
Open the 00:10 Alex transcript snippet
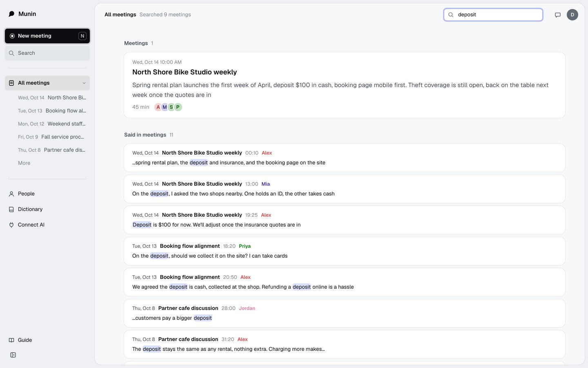(345, 158)
